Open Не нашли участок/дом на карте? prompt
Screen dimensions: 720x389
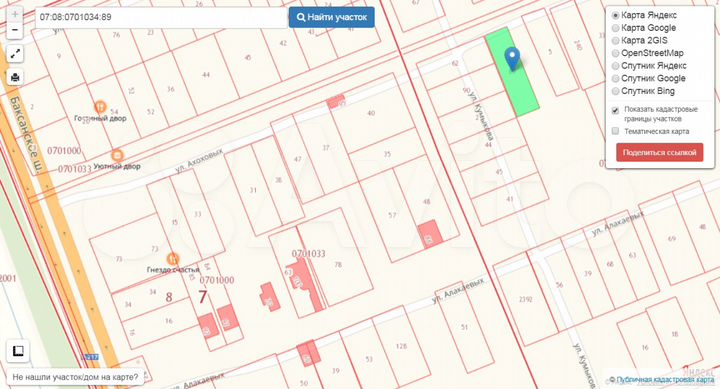coord(75,377)
